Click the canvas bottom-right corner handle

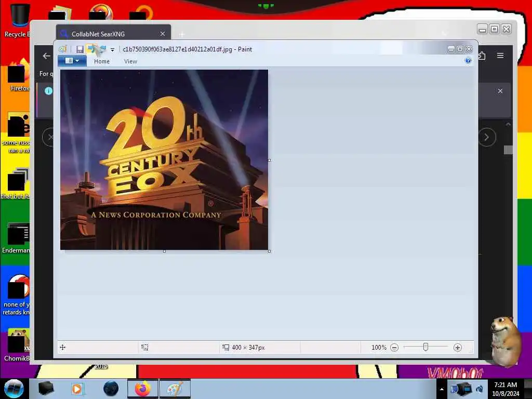click(x=270, y=251)
